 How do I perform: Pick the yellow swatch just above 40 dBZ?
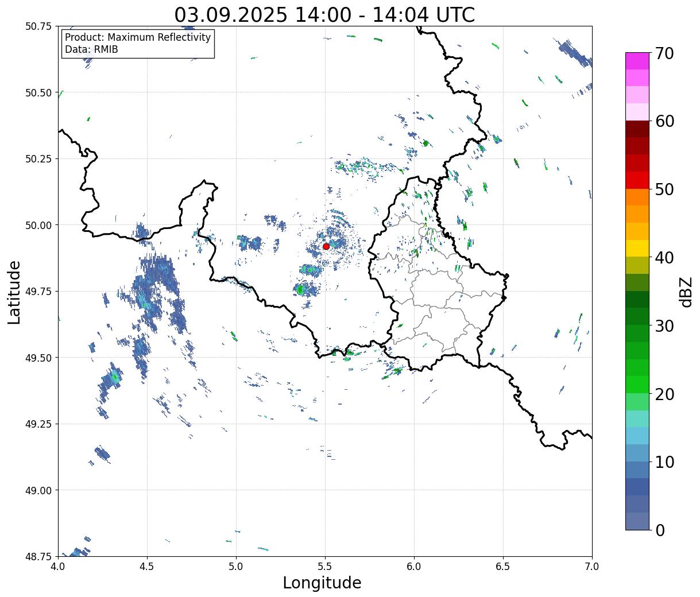tap(637, 249)
